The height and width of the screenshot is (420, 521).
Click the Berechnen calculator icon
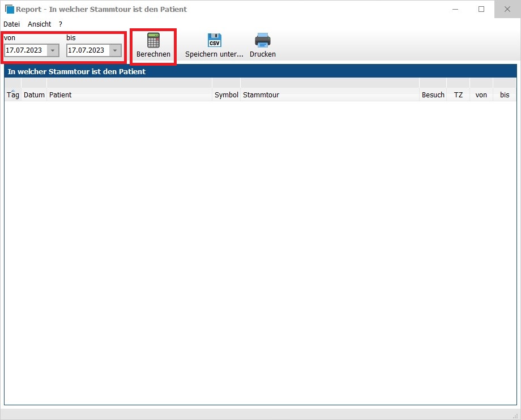point(153,41)
